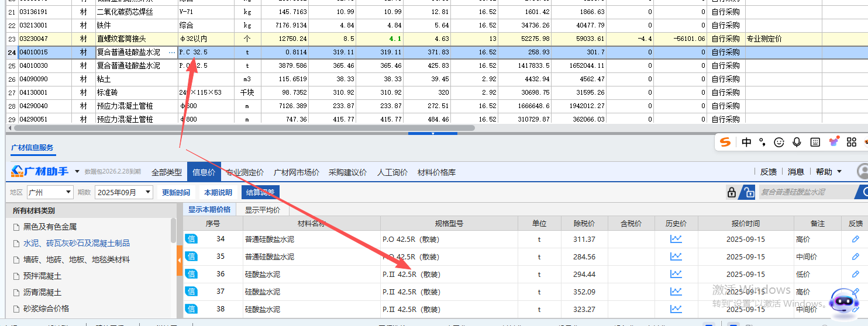Screen dimensions: 868x326
Task: Click the 反馈 link in the header
Action: pos(769,172)
